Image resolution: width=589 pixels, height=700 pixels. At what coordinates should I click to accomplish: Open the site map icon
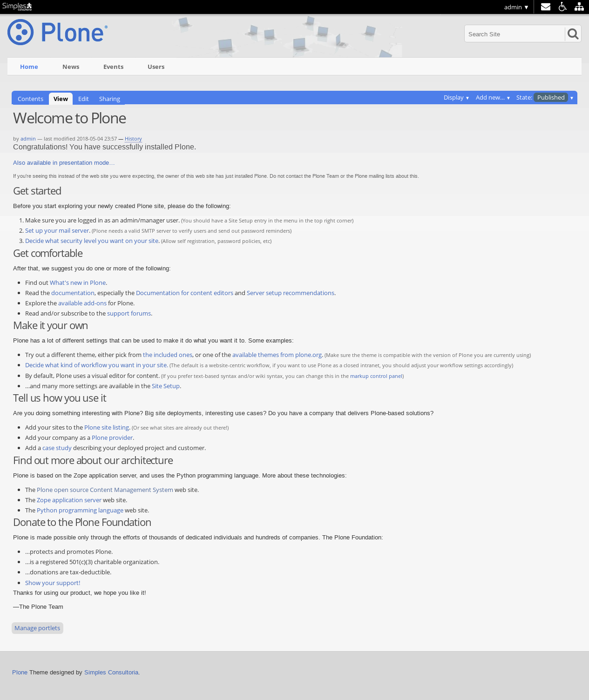(579, 7)
